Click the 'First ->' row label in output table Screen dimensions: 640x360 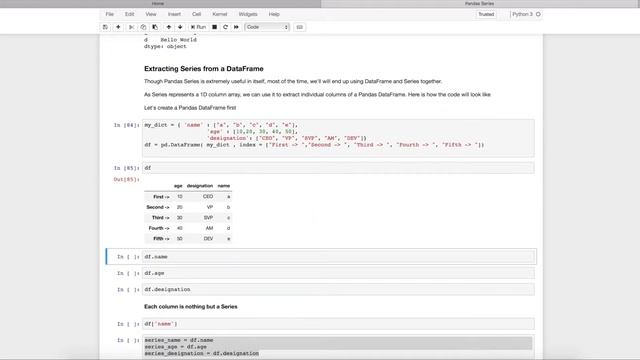(x=161, y=197)
